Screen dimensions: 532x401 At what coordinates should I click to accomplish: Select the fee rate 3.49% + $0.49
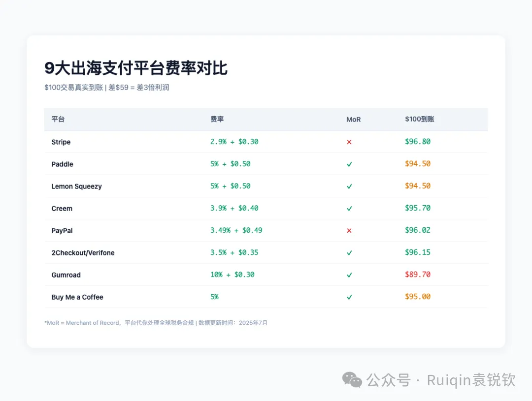(x=236, y=230)
